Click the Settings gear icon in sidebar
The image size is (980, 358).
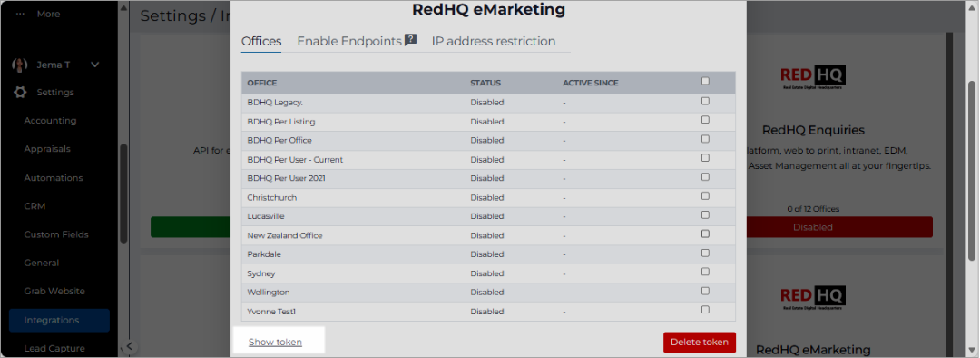point(20,92)
